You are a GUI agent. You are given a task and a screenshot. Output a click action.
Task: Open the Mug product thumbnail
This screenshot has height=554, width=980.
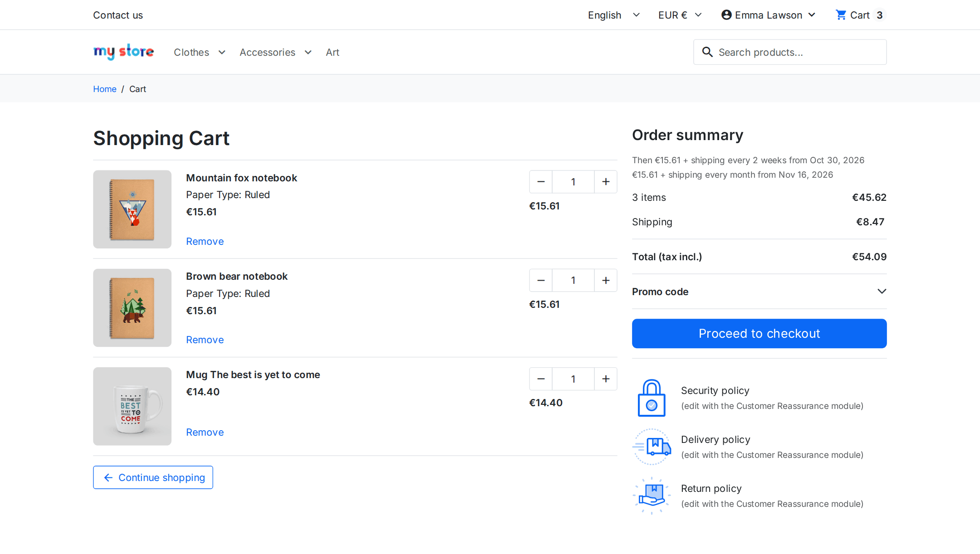pos(132,406)
